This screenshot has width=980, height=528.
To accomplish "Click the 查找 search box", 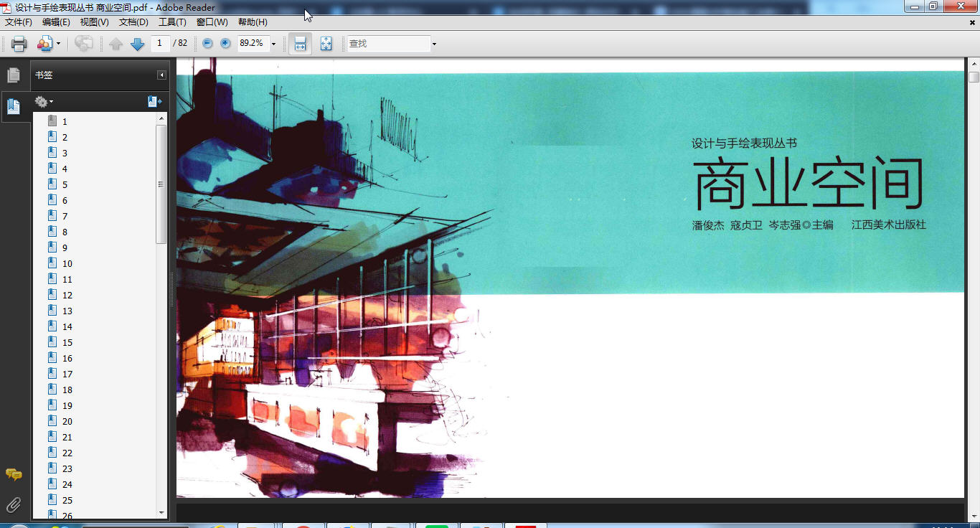I will point(388,44).
